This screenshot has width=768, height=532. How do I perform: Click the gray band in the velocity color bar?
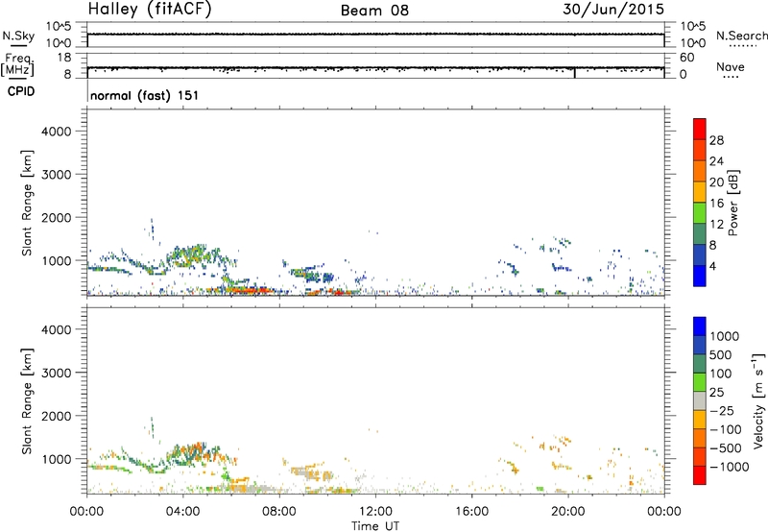pyautogui.click(x=700, y=401)
